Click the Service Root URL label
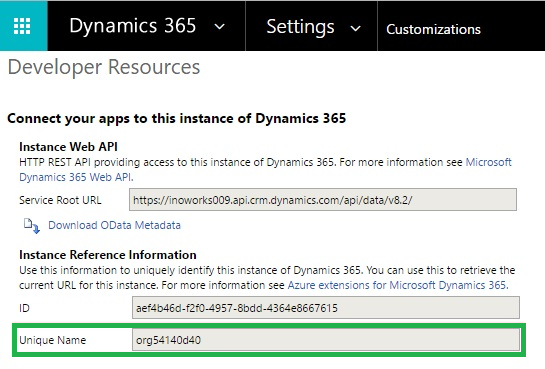 (x=60, y=200)
